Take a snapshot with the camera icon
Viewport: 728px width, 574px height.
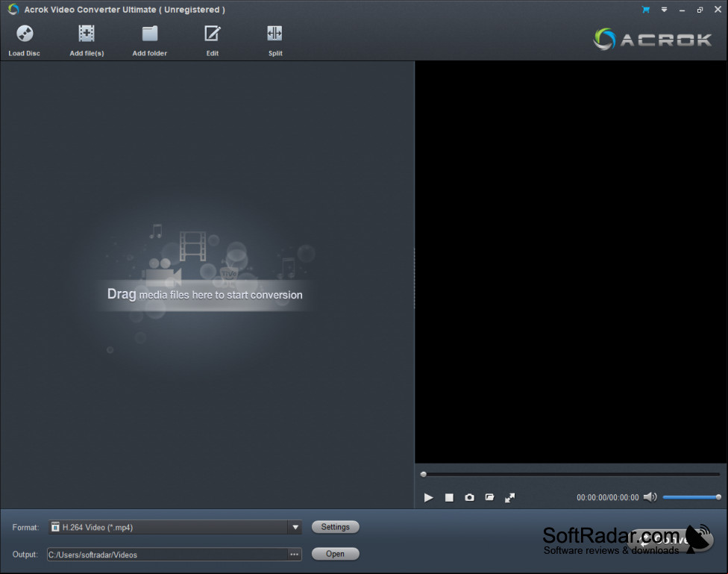click(469, 498)
